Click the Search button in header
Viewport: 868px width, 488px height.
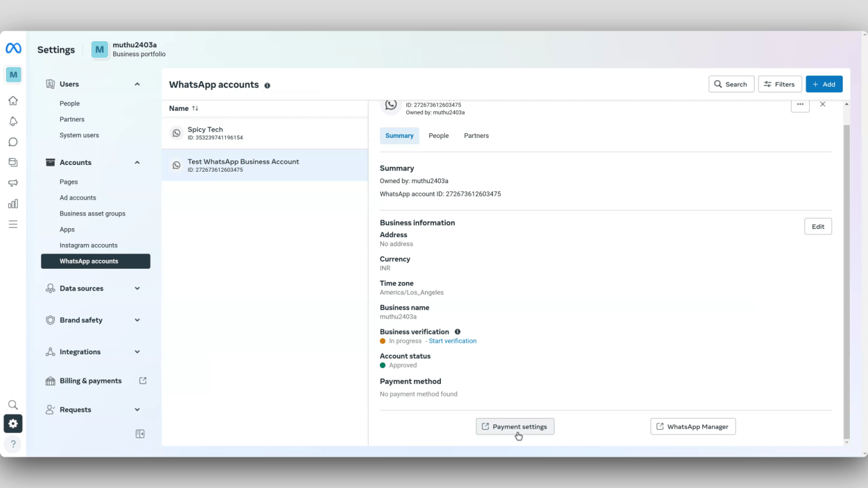click(731, 84)
